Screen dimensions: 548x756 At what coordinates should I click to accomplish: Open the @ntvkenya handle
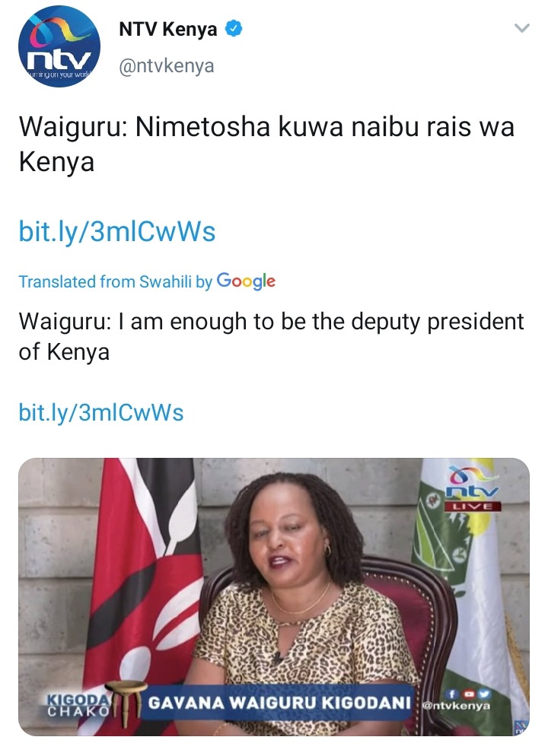tap(167, 65)
